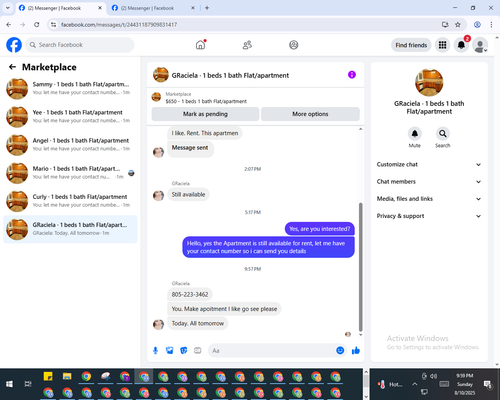The height and width of the screenshot is (400, 500).
Task: Expand Chat members section
Action: coord(429,182)
